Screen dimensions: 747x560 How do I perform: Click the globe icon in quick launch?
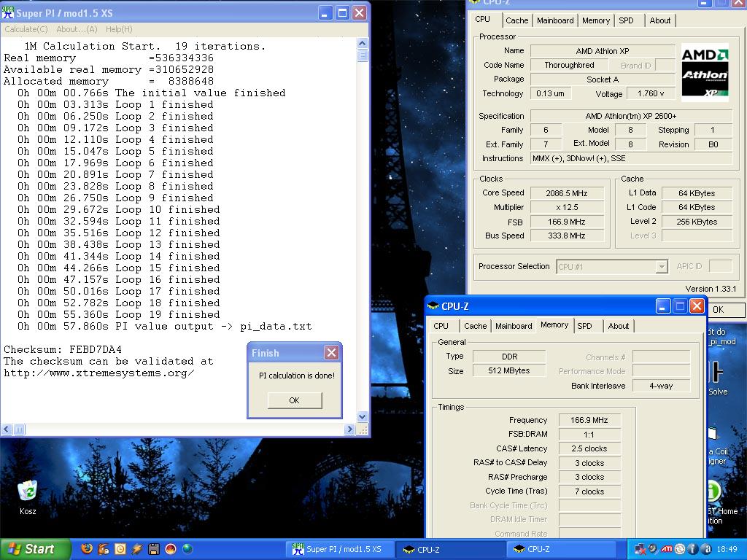(187, 549)
